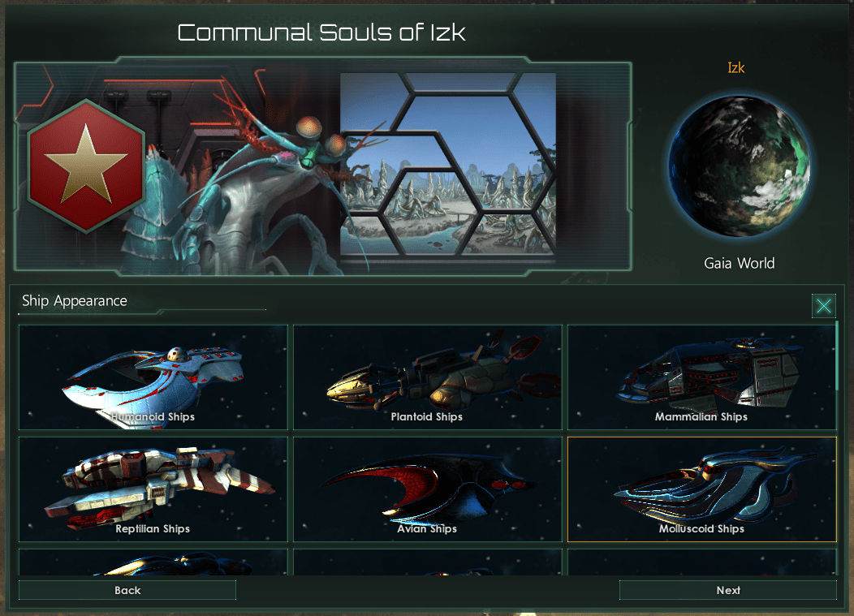Select the partially visible bottom-right ship tile
Viewport: 854px width, 616px height.
click(x=702, y=562)
